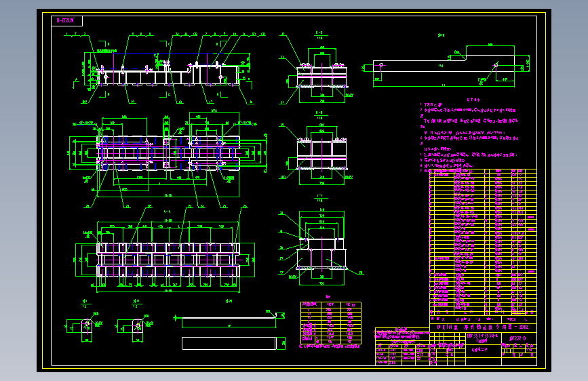The width and height of the screenshot is (588, 381).
Task: Click the yellow parts list table
Action: click(483, 242)
